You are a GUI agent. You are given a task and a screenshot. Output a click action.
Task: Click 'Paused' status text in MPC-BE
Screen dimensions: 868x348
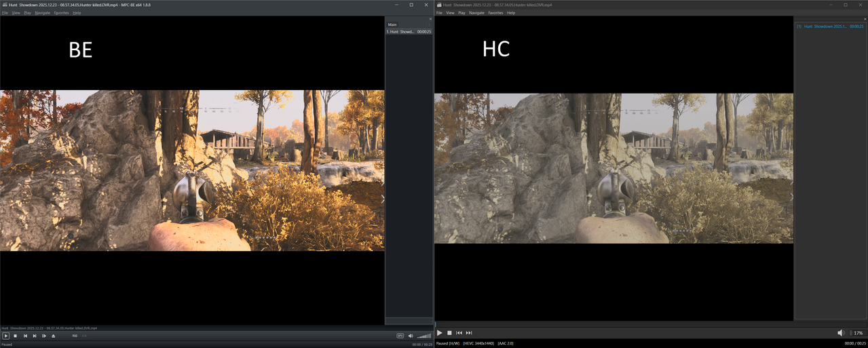7,345
